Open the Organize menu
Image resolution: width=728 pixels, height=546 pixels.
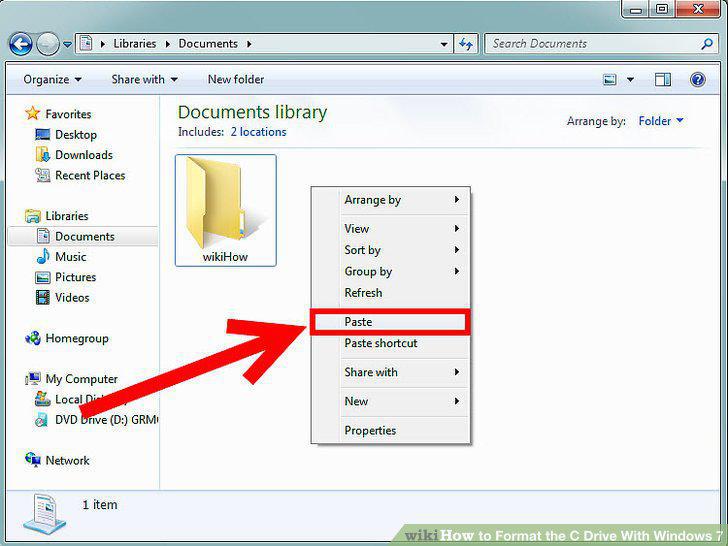pos(52,79)
